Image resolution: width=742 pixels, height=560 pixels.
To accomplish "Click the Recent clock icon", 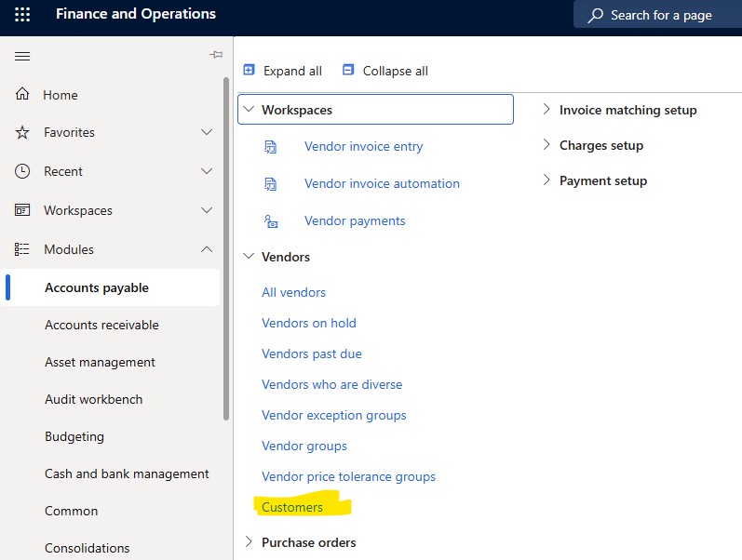I will coord(22,171).
